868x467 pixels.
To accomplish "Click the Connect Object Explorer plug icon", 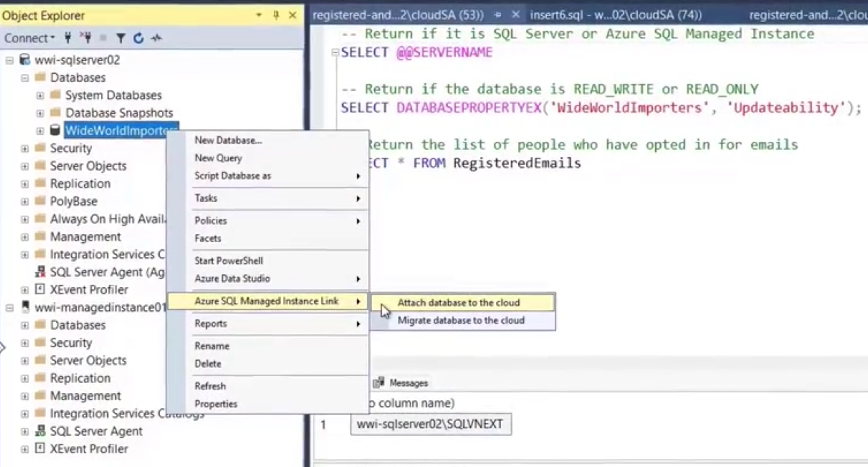I will [68, 38].
